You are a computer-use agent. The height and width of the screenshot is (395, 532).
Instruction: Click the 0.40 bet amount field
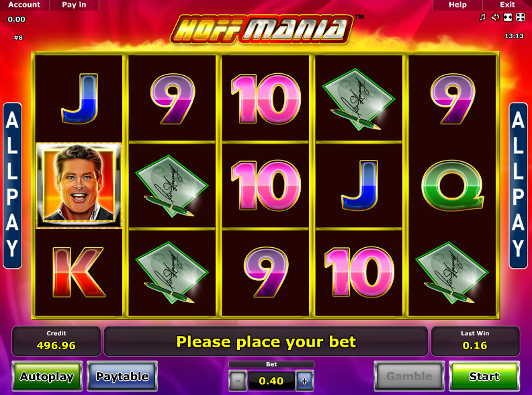click(x=271, y=381)
